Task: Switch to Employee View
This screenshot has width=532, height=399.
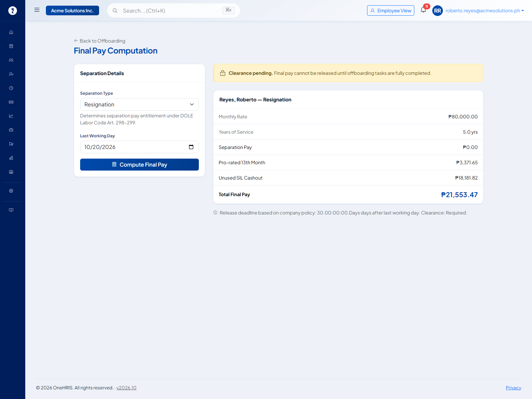Action: [391, 11]
